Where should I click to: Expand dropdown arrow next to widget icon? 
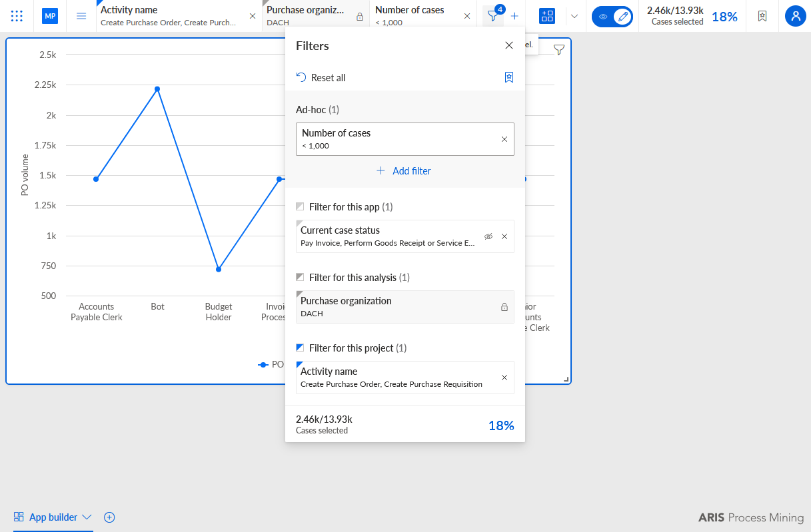click(574, 16)
